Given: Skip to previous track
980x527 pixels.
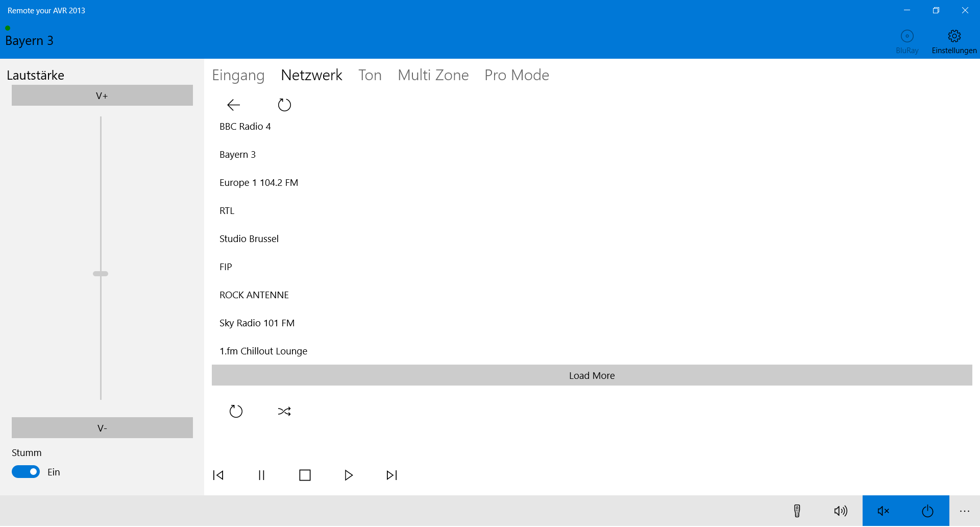Looking at the screenshot, I should 218,475.
